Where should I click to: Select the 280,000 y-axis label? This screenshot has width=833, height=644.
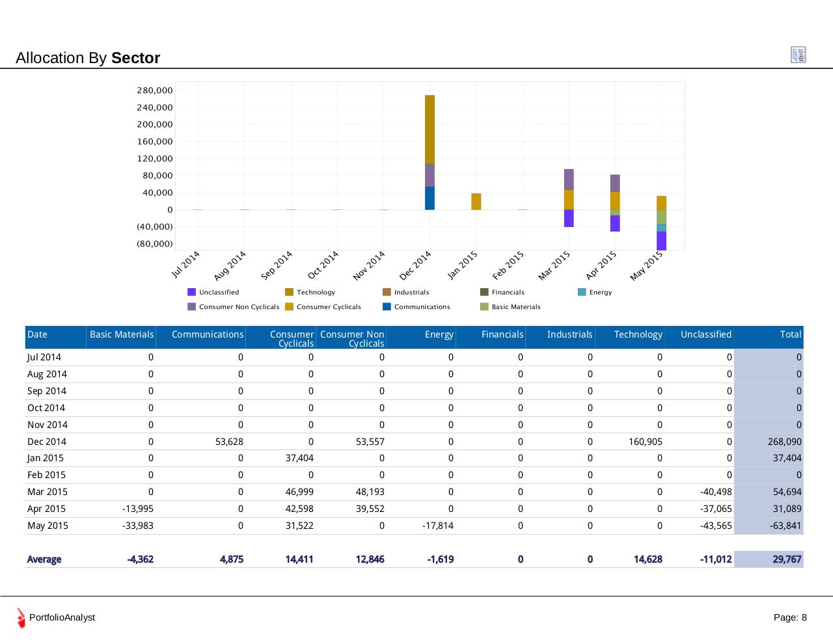point(155,90)
